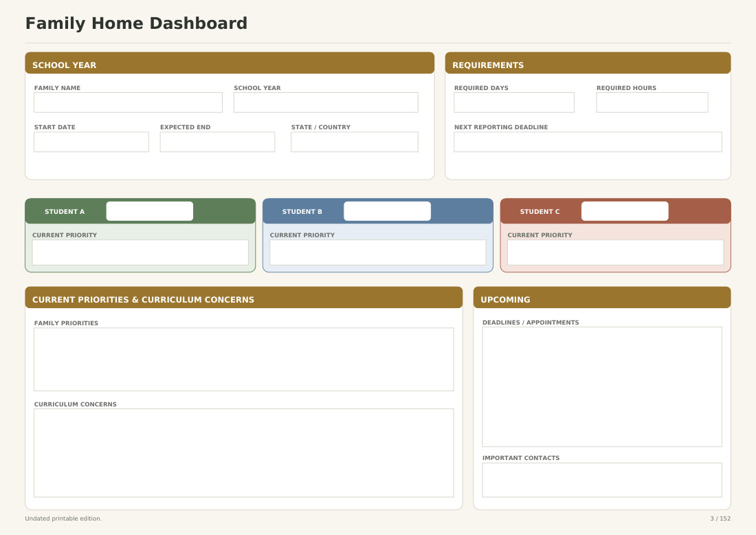Click the Deadlines / Appointments text area

[x=602, y=387]
